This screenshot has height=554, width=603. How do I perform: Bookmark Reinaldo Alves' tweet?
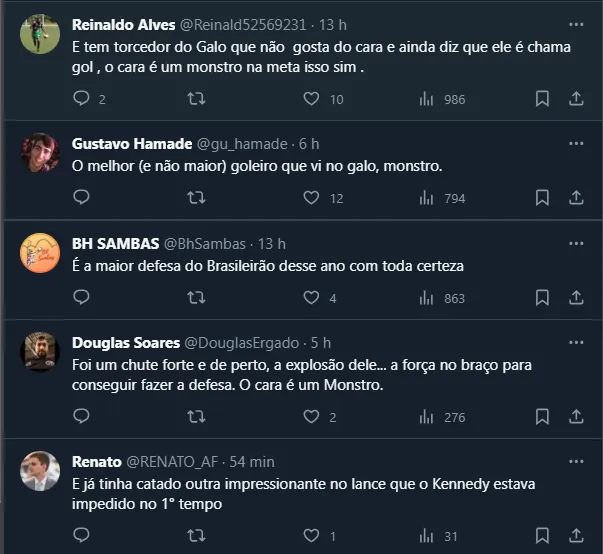[x=542, y=99]
